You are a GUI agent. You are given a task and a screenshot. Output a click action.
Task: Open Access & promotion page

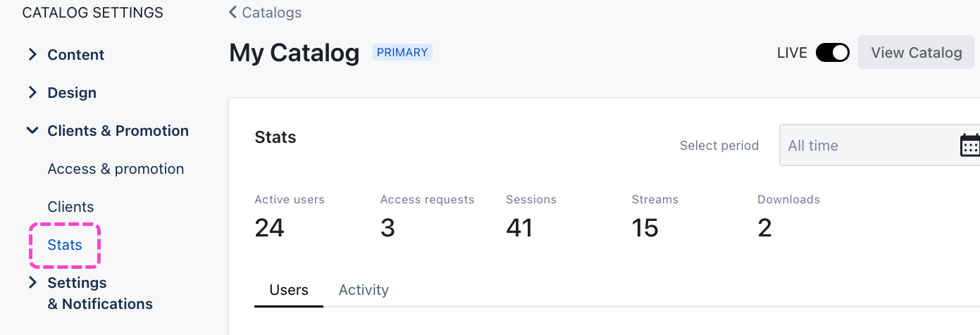(116, 169)
